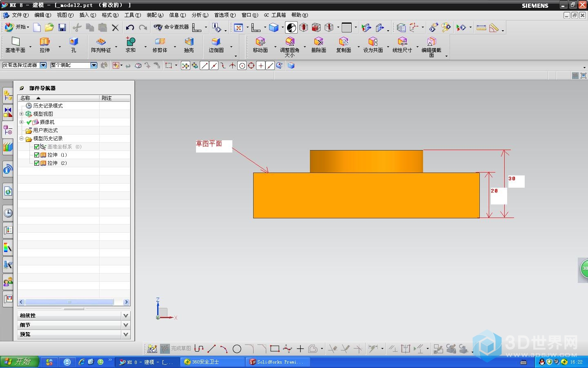
Task: Select the 设为共面 make coplanar tool
Action: pos(373,45)
